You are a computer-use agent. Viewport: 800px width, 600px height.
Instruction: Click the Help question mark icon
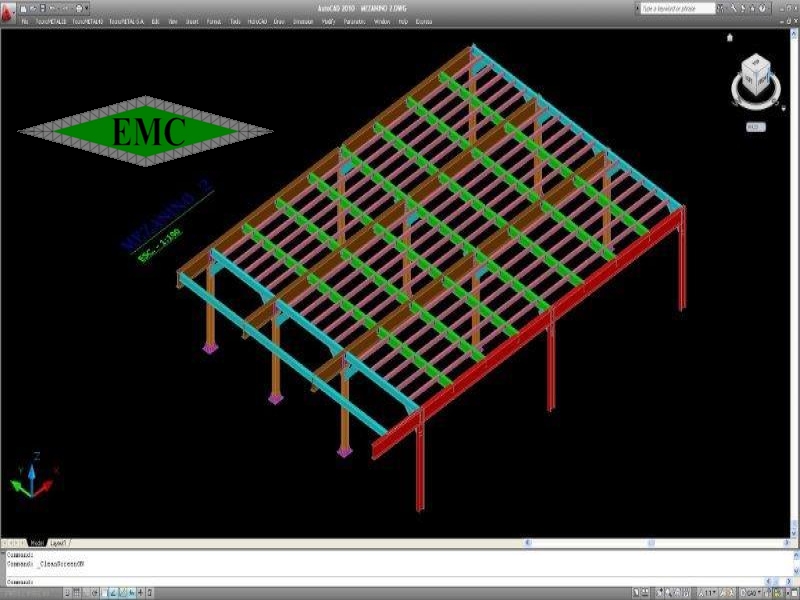tap(762, 8)
